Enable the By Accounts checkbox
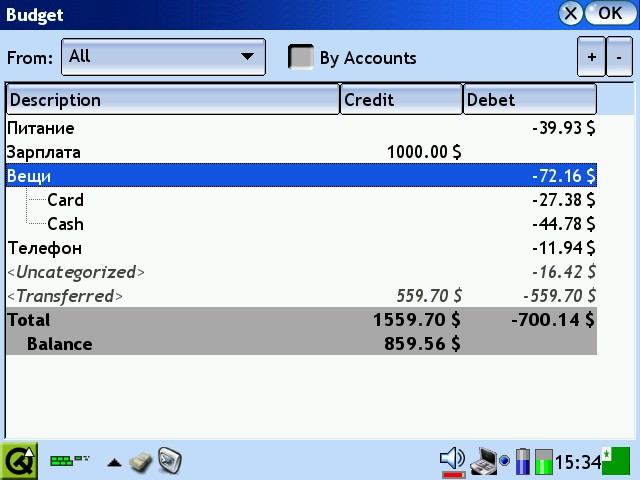 point(301,58)
